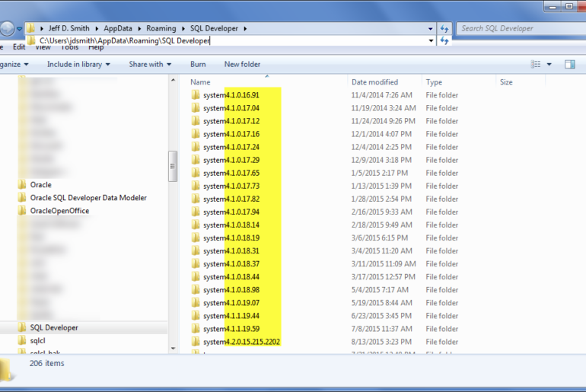Select folder system4.1.0.17.24
Viewport: 586px width, 392px height.
pos(231,147)
